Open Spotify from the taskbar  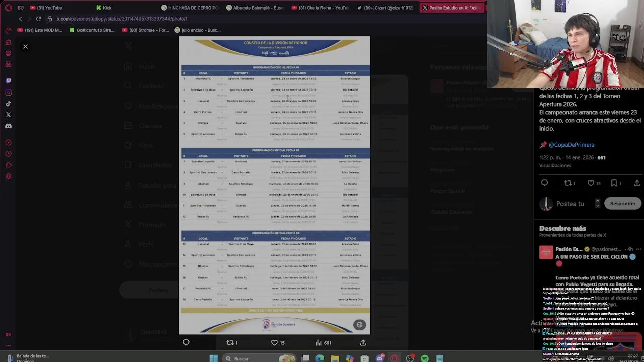[x=425, y=358]
